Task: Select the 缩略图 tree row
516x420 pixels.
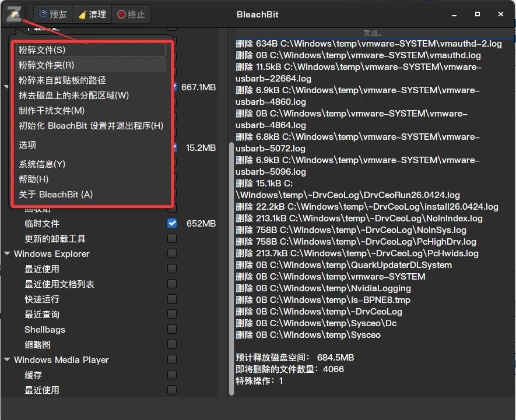Action: coord(109,344)
